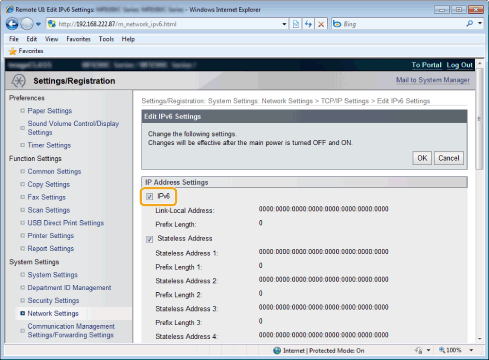Click the zoom level 100% button

450,350
